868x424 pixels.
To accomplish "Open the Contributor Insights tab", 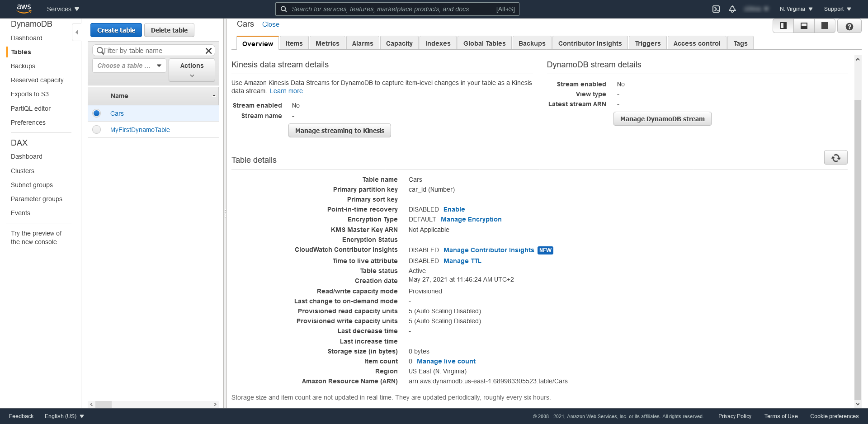I will tap(590, 43).
